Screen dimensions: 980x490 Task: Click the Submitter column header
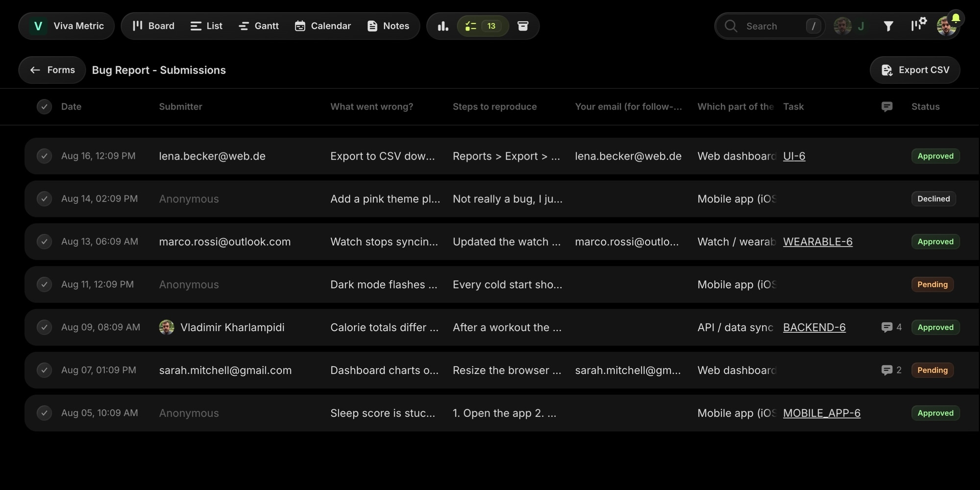coord(180,106)
